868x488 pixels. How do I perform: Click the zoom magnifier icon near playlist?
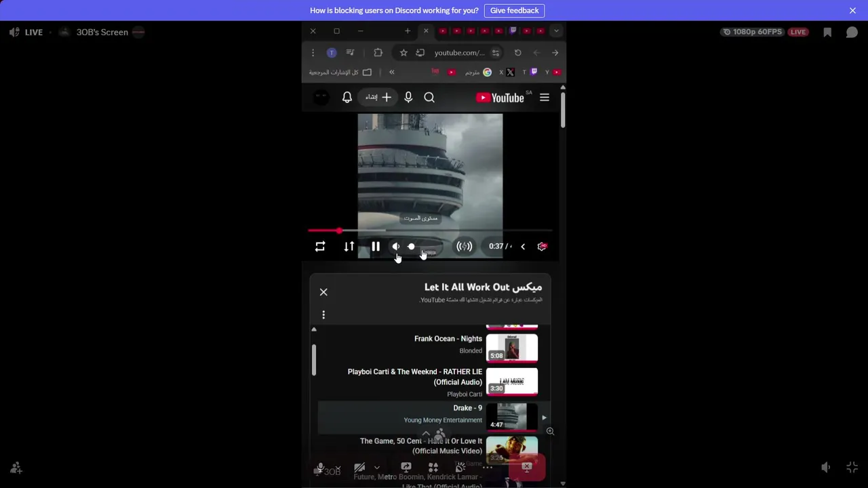[550, 431]
